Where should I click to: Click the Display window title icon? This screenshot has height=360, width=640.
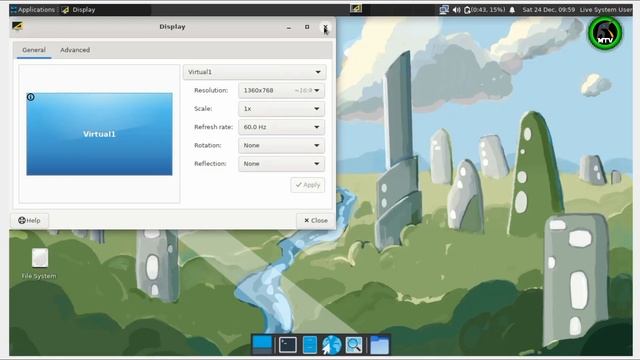click(x=17, y=27)
